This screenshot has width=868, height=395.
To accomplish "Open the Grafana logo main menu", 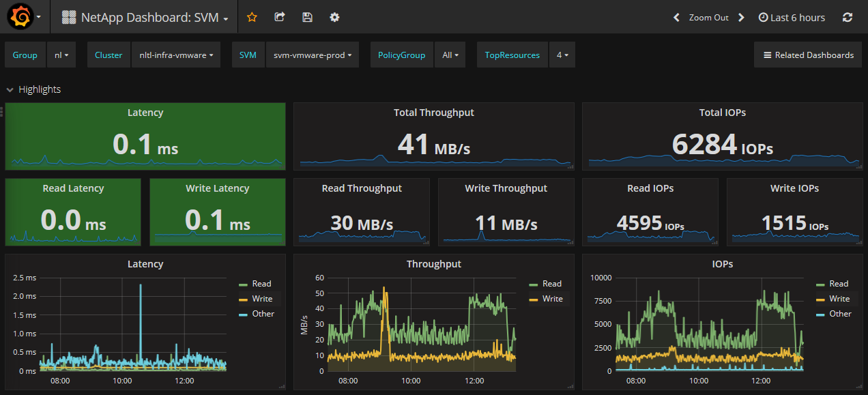I will [20, 17].
